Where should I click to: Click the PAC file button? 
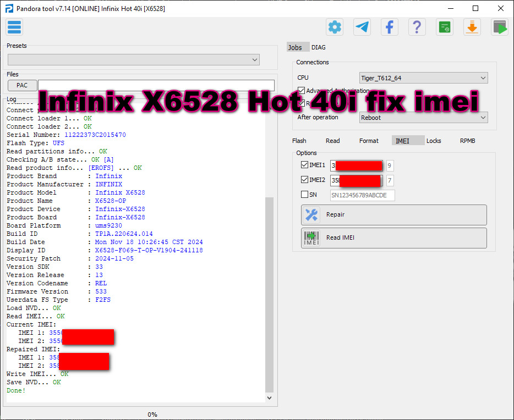point(22,85)
